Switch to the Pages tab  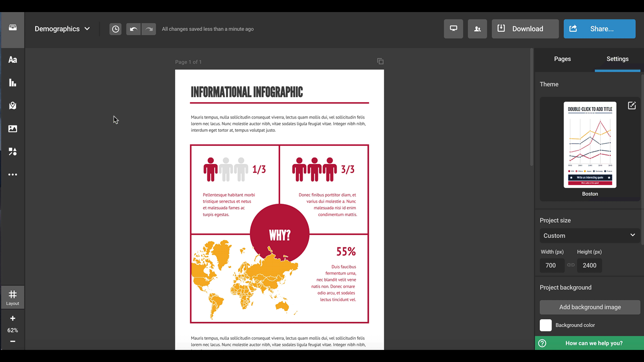click(x=562, y=59)
